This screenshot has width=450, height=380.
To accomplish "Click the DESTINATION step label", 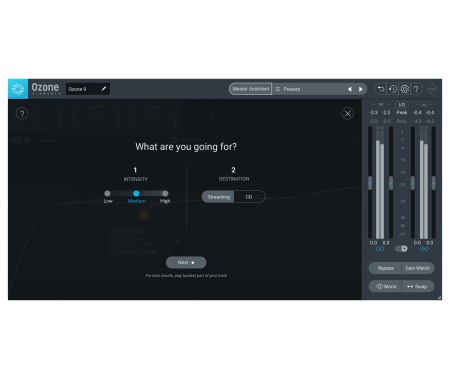I will click(x=234, y=179).
